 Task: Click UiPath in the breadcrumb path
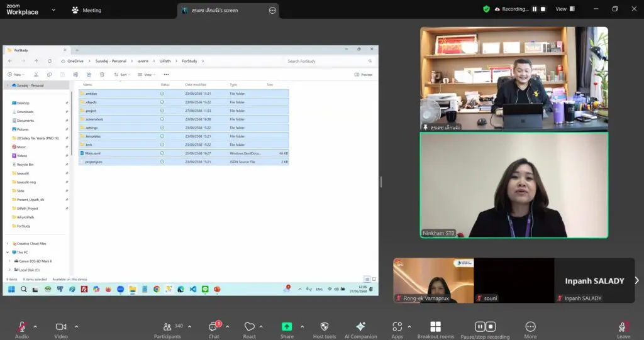pyautogui.click(x=165, y=61)
